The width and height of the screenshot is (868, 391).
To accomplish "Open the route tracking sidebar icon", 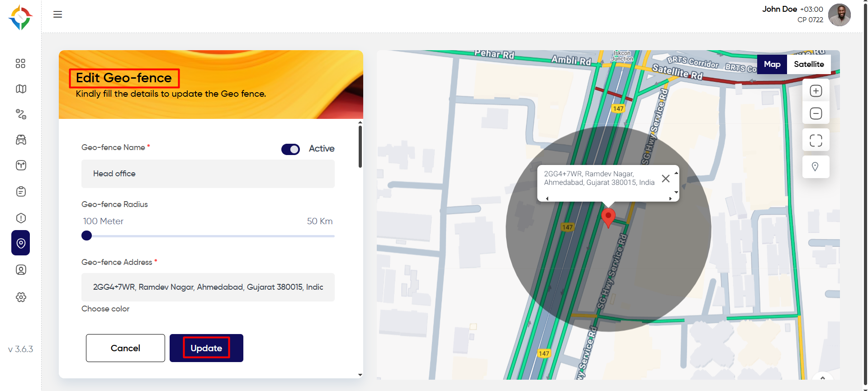I will [x=21, y=114].
